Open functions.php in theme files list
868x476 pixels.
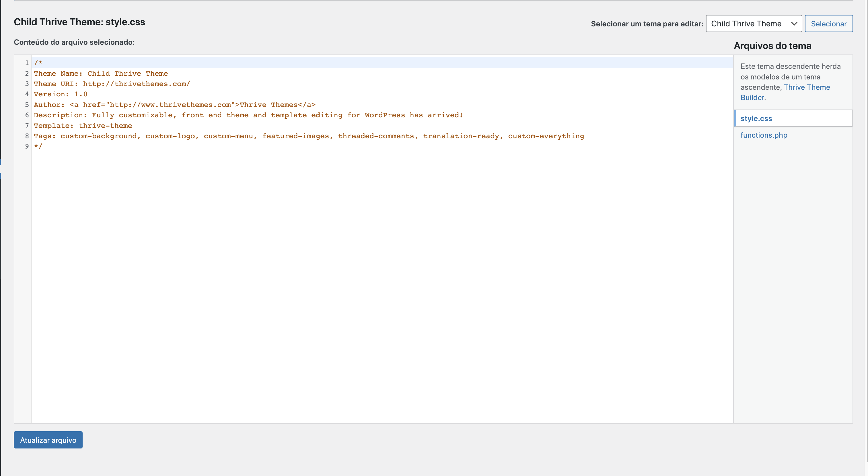pyautogui.click(x=764, y=135)
